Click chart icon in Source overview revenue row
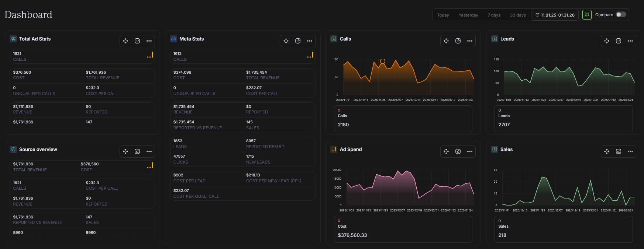This screenshot has height=249, width=644. pos(150,165)
